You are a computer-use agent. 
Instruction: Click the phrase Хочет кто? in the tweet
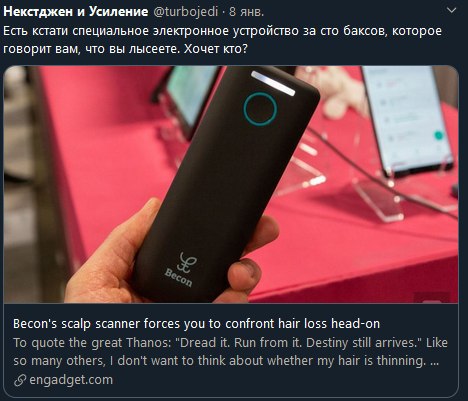click(216, 49)
